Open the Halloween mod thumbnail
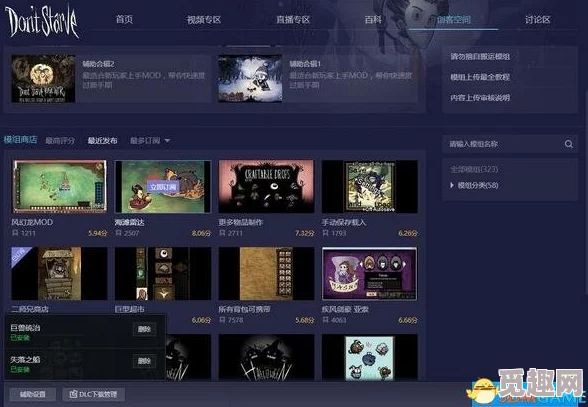This screenshot has width=588, height=407. pos(266,357)
